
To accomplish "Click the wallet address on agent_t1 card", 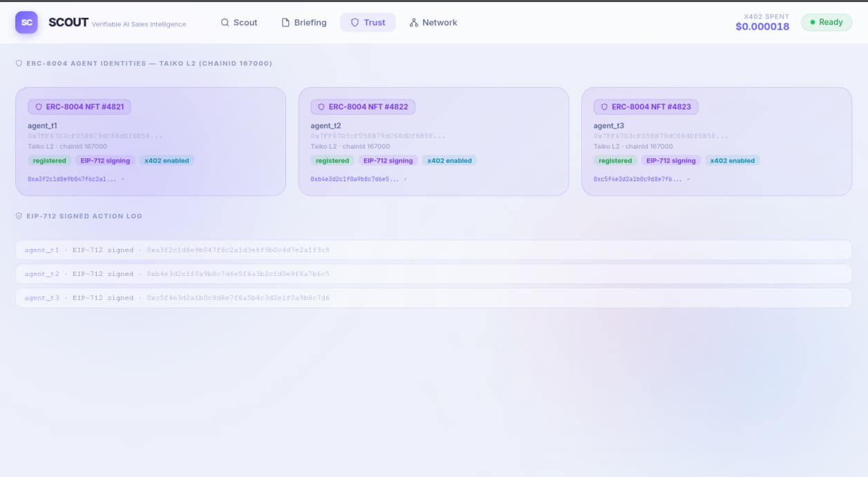I will [95, 136].
